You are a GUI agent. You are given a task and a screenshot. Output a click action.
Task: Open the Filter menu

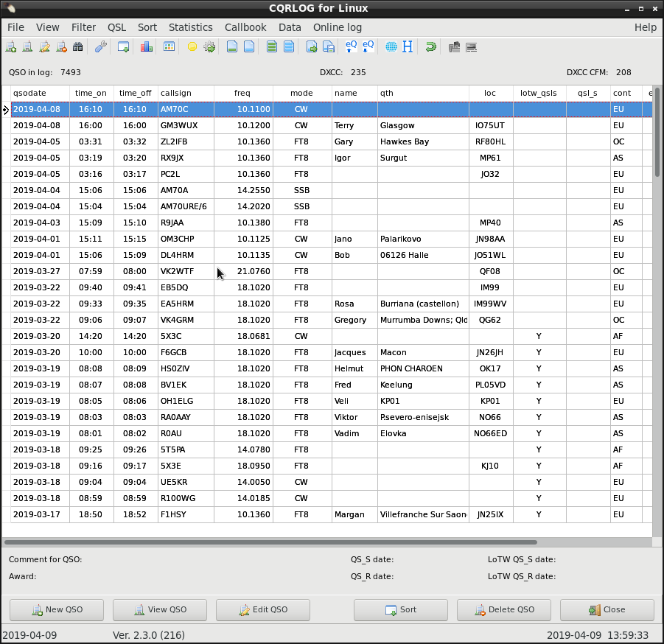[x=83, y=27]
